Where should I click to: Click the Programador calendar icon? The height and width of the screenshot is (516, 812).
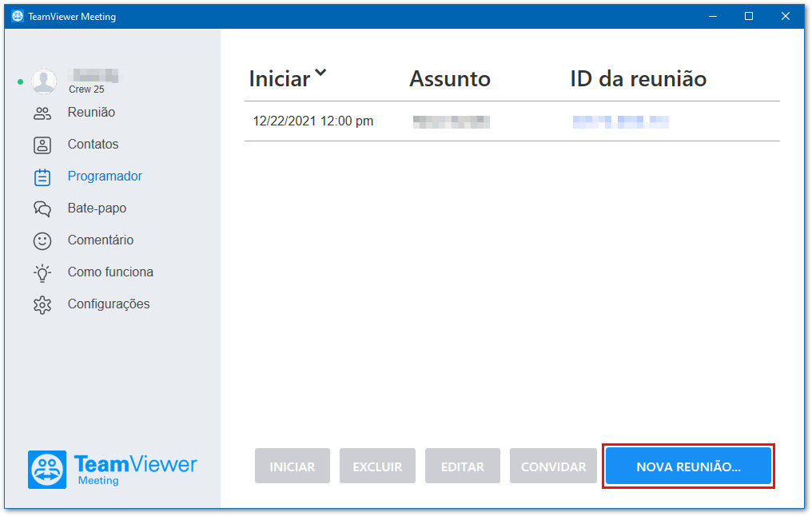pyautogui.click(x=42, y=177)
